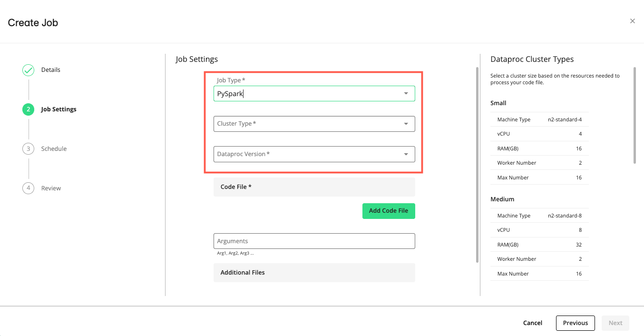Image resolution: width=644 pixels, height=336 pixels.
Task: Click the Additional Files section header
Action: tap(243, 272)
